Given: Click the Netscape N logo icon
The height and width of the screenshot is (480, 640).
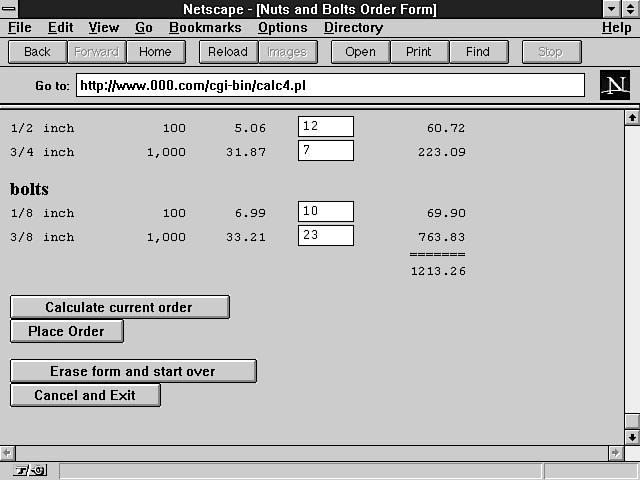Looking at the screenshot, I should (614, 85).
